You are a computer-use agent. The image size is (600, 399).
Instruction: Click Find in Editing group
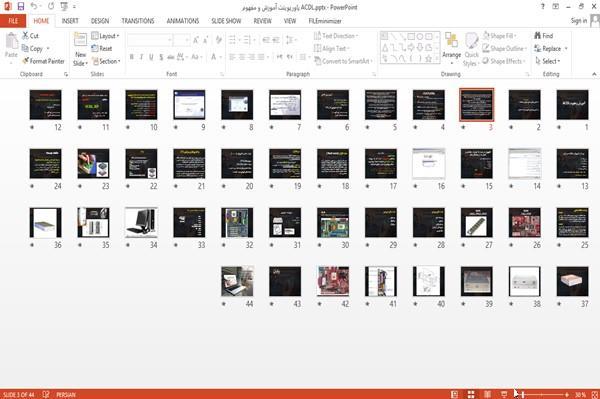[x=544, y=36]
